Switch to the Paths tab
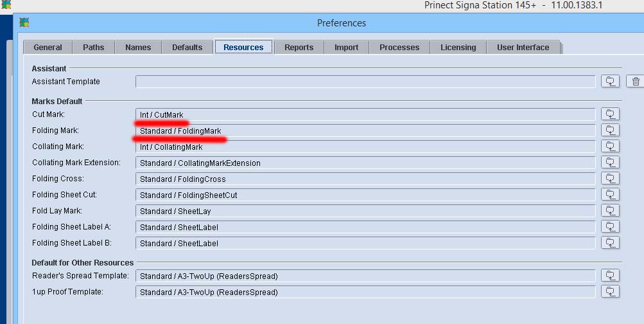This screenshot has height=324, width=644. click(94, 48)
